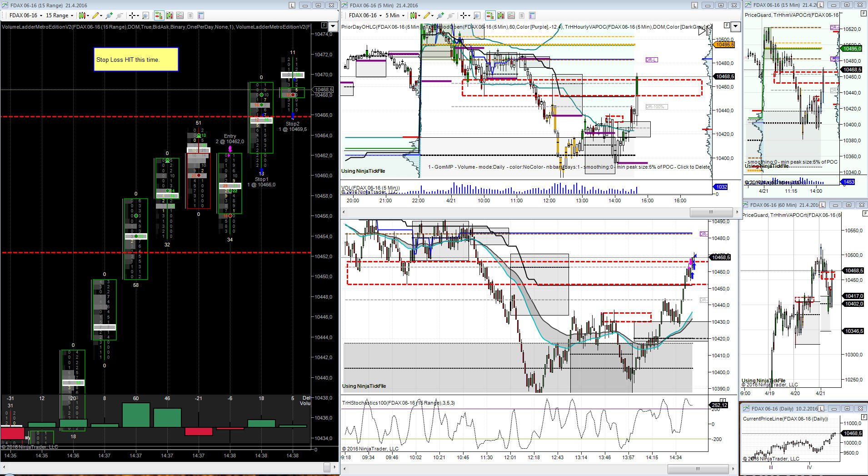Click zoom out icon in 5 Min window
This screenshot has width=868, height=476.
pos(450,15)
